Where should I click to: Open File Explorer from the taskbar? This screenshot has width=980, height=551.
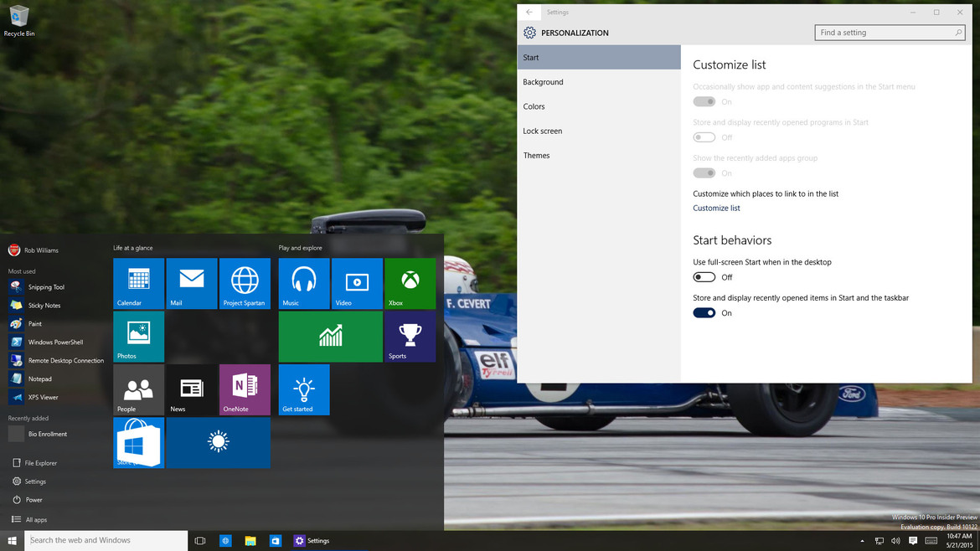[x=250, y=540]
